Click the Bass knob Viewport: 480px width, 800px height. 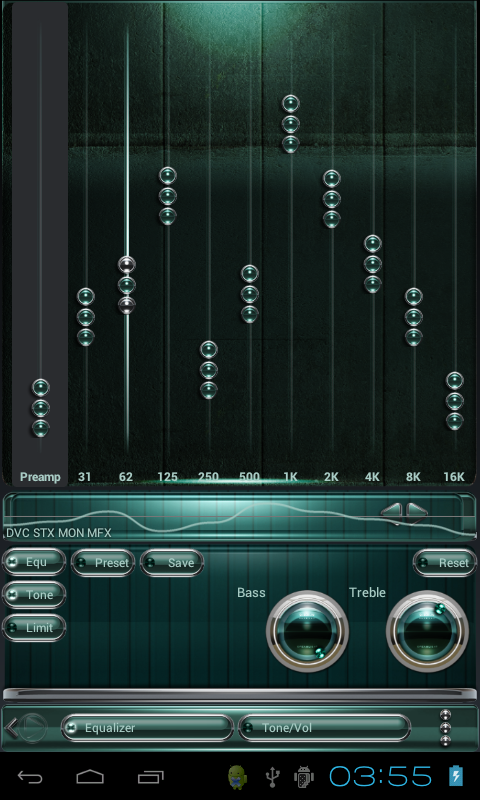307,631
